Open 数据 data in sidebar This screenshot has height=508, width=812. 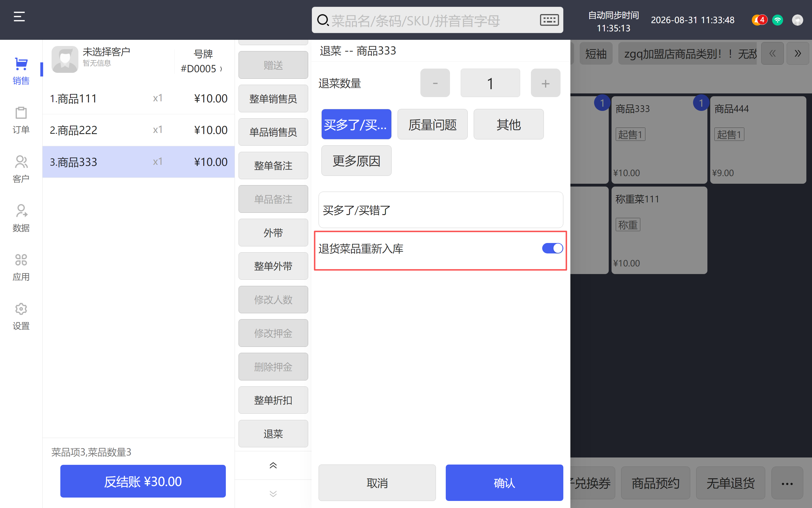click(21, 218)
